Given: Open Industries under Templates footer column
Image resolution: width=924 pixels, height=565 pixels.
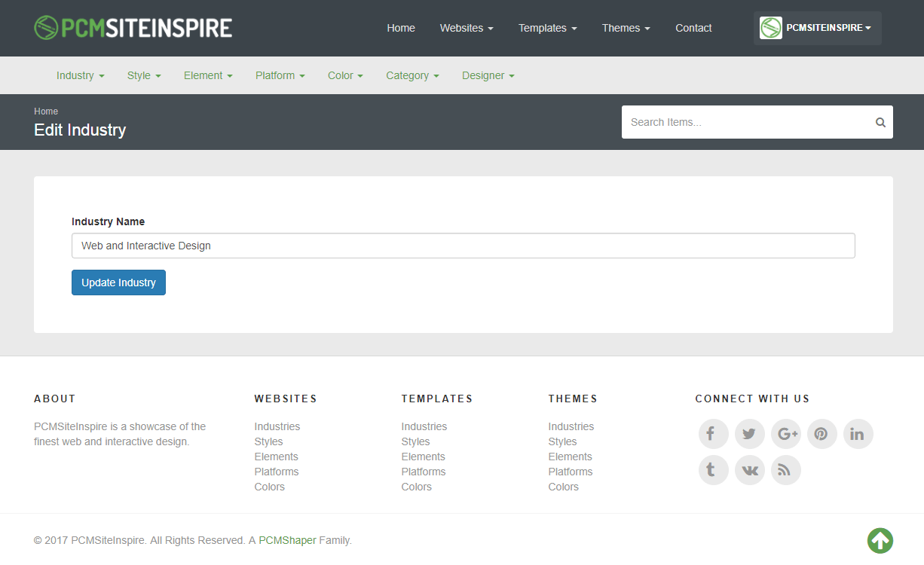Looking at the screenshot, I should (x=424, y=426).
